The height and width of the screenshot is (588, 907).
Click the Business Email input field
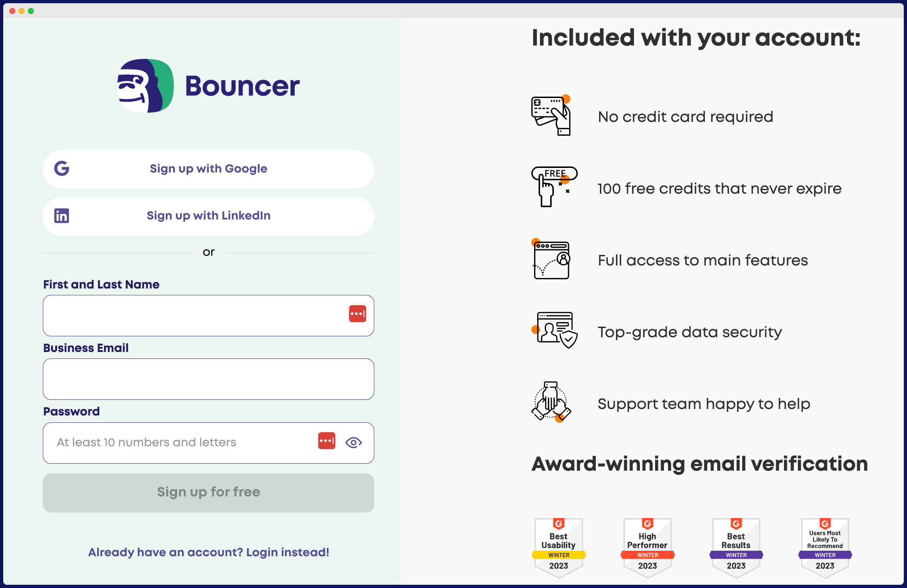click(208, 379)
